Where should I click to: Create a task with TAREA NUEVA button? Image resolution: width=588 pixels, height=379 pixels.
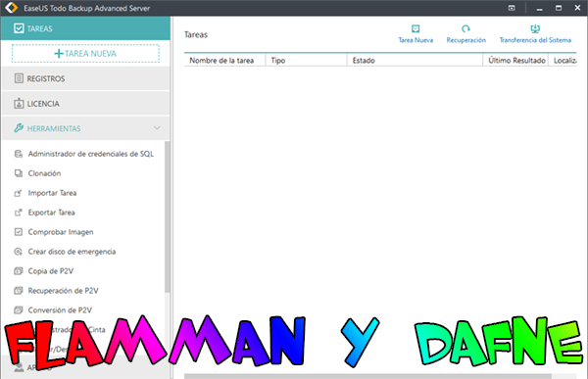[85, 54]
